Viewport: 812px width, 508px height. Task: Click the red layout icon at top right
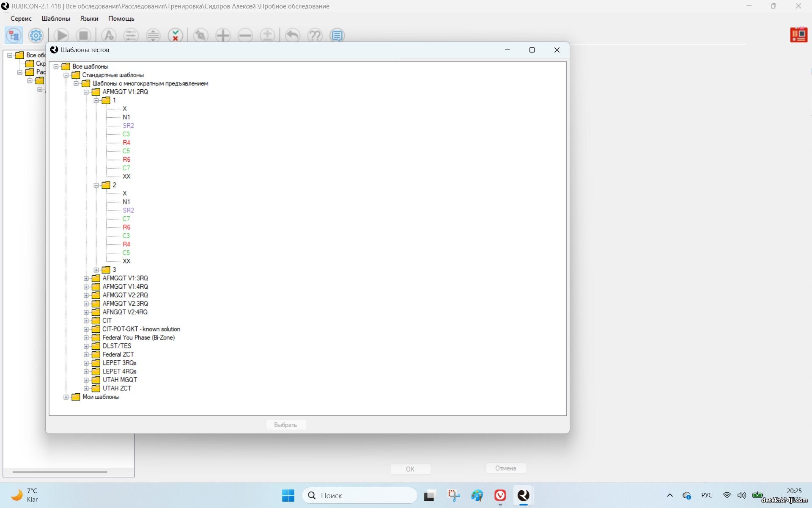pyautogui.click(x=798, y=35)
